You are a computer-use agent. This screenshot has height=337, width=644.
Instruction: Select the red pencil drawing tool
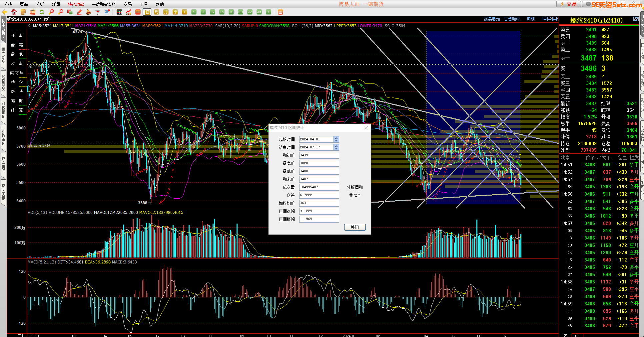tap(79, 12)
